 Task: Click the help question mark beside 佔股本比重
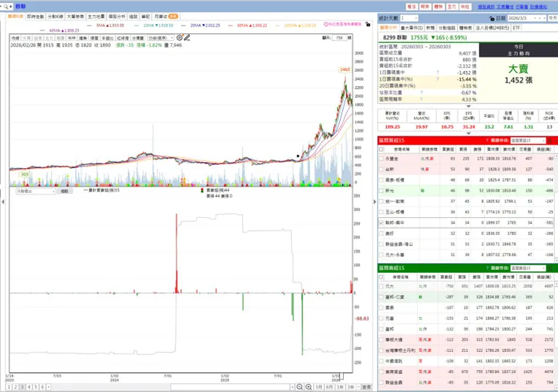point(422,93)
